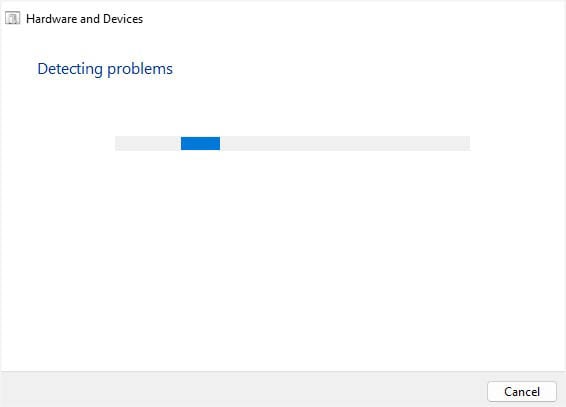
Task: Click the word "Hardware" in the title
Action: [51, 19]
